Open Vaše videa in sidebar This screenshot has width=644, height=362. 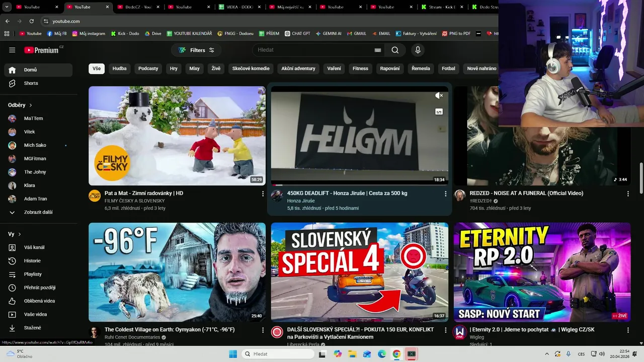click(38, 314)
